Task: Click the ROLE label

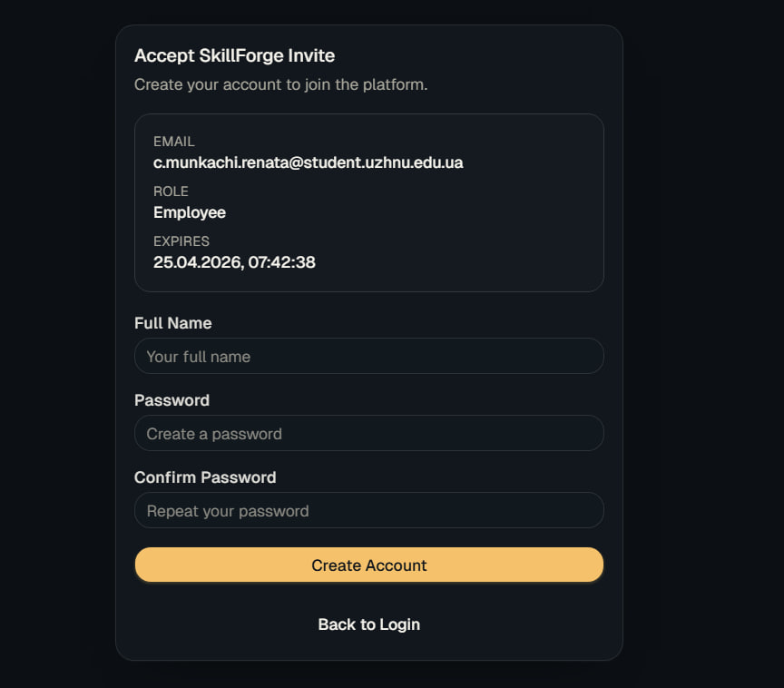Action: pyautogui.click(x=171, y=192)
